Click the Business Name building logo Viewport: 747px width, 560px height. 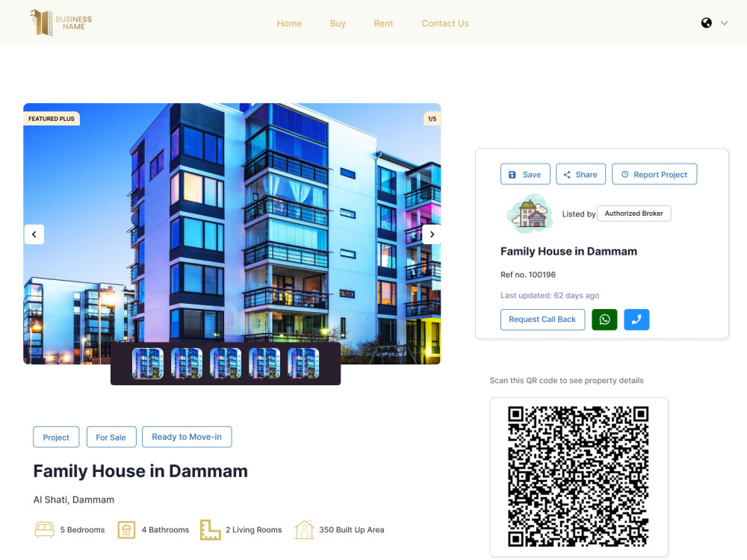(61, 22)
